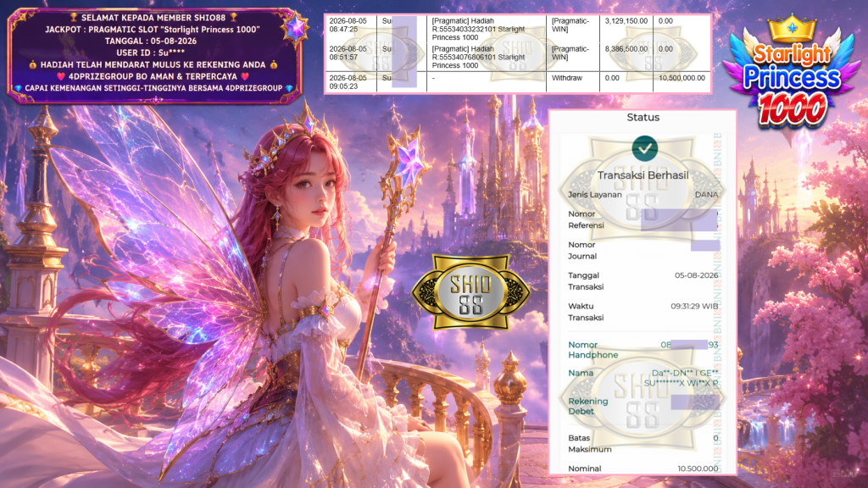Viewport: 868px width, 488px height.
Task: Click the 'Nomor Journal' label
Action: (581, 250)
